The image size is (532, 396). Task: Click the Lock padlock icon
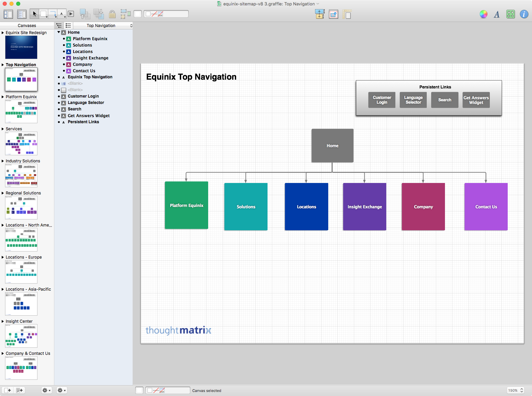point(112,14)
